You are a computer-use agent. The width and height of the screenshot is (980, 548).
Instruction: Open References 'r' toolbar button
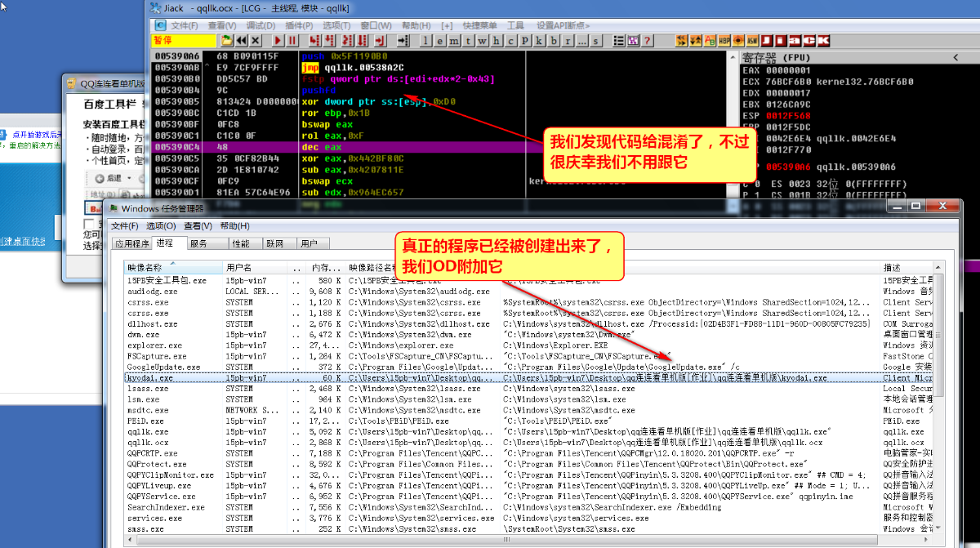(x=568, y=40)
